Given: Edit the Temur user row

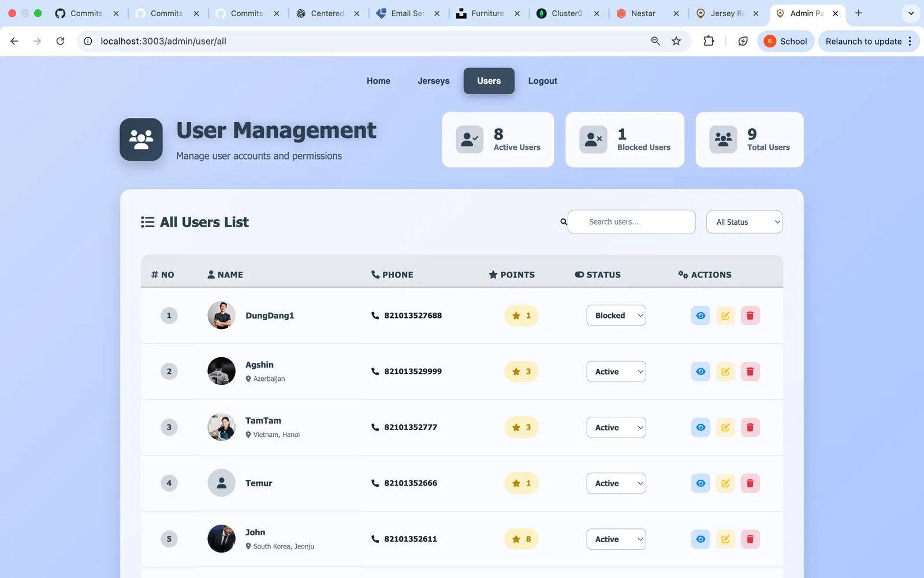Looking at the screenshot, I should (725, 483).
